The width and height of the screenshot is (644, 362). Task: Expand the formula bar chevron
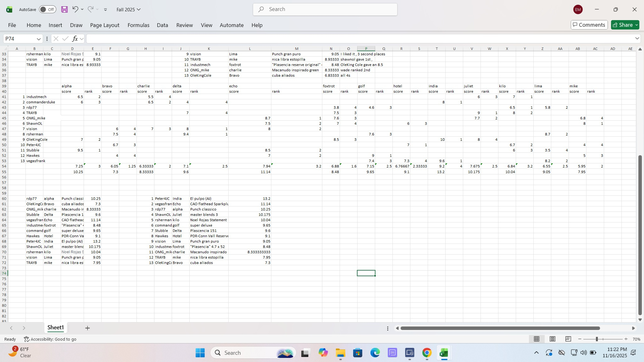(x=637, y=38)
